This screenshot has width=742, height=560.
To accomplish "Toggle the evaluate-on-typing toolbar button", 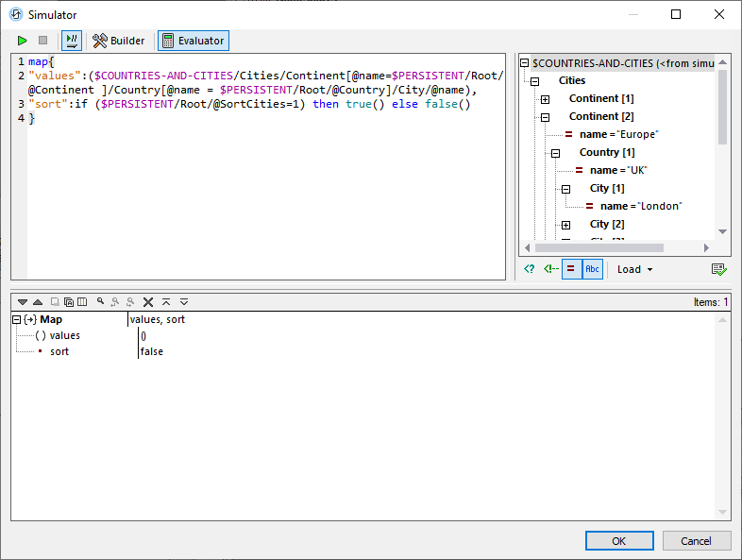I will point(72,41).
